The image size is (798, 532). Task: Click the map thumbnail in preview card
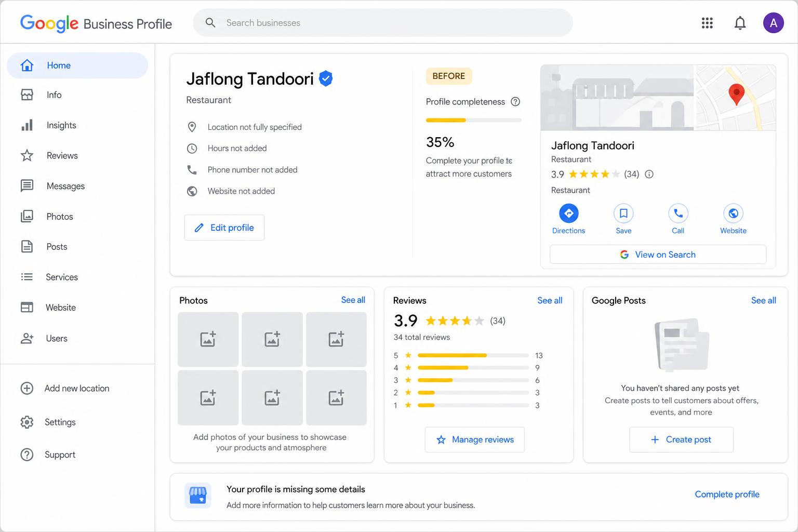pos(736,98)
